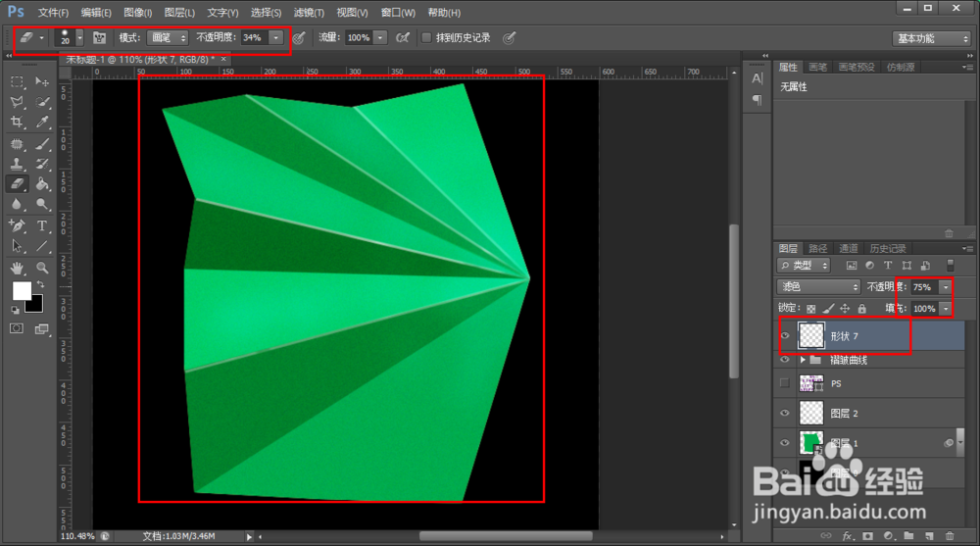The image size is (980, 546).
Task: Select the Crop tool
Action: pos(17,122)
